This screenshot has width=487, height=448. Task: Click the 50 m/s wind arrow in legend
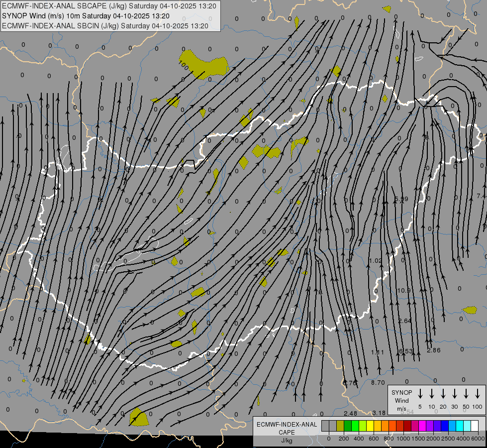(x=466, y=394)
